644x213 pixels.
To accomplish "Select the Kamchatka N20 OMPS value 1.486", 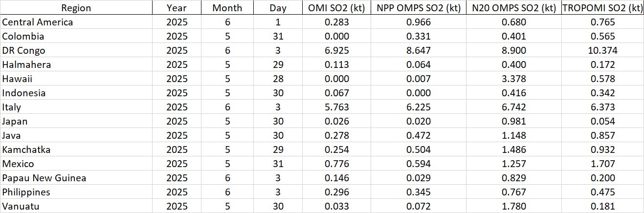I will pos(511,149).
